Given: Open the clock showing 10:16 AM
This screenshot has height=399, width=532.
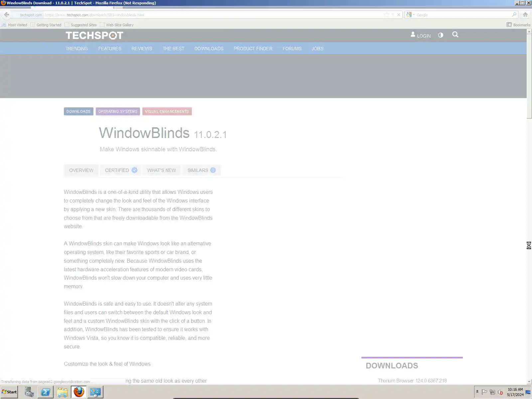Looking at the screenshot, I should (515, 392).
